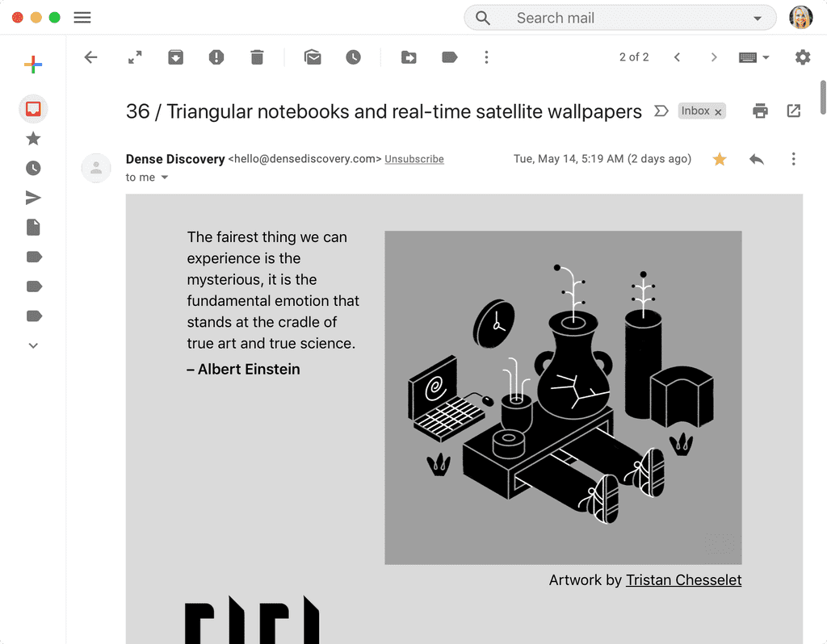827x644 pixels.
Task: Archive this email
Action: [x=175, y=57]
